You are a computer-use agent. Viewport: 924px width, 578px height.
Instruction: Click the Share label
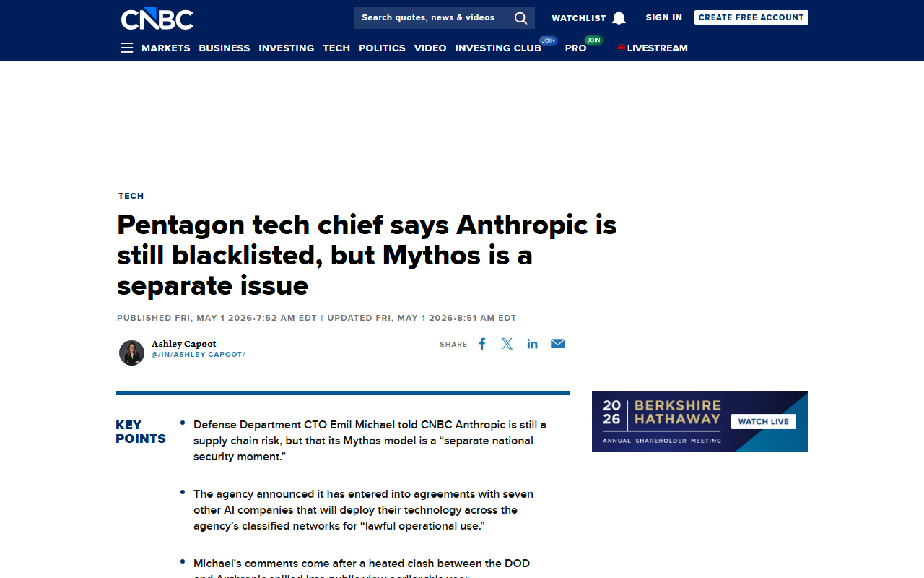pyautogui.click(x=454, y=345)
